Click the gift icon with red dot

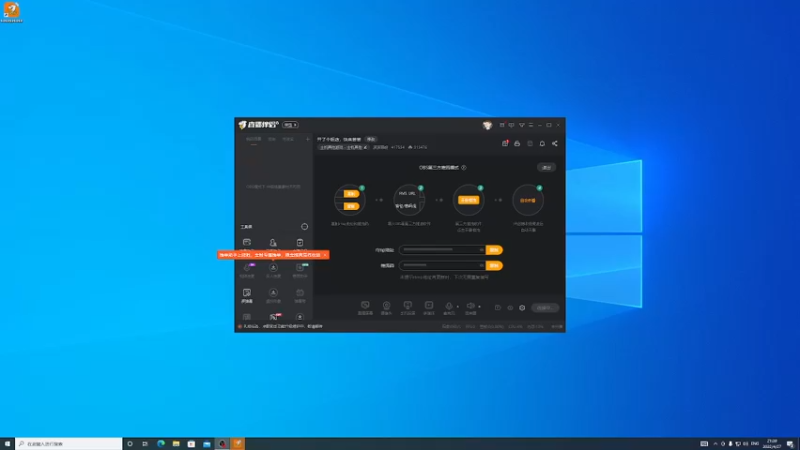(x=505, y=144)
